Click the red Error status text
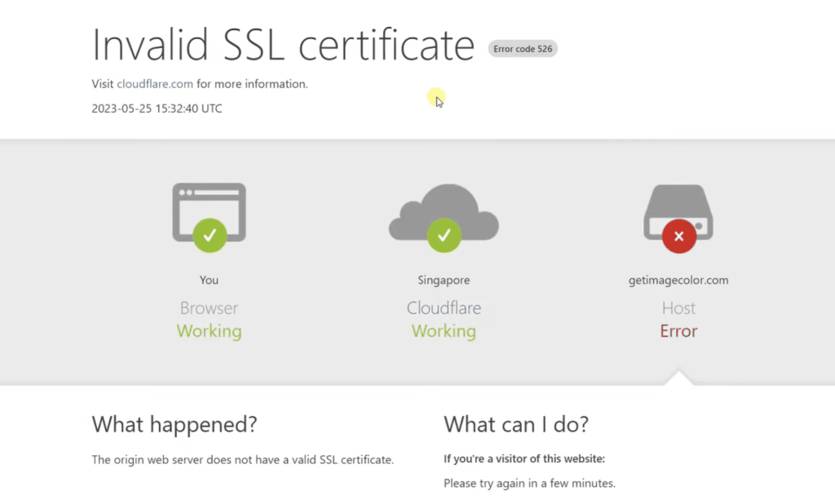This screenshot has height=504, width=835. click(x=678, y=331)
